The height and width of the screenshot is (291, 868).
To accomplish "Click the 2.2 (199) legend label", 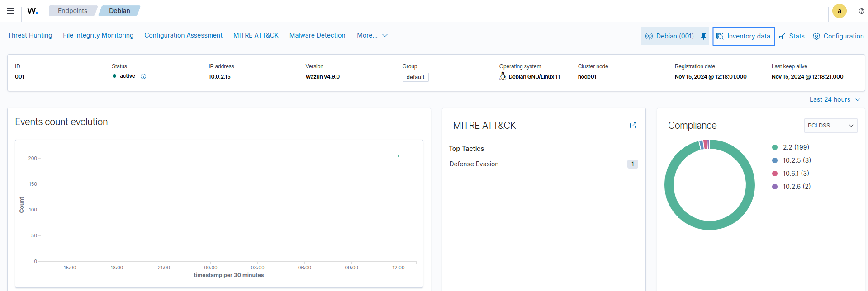I will 796,147.
